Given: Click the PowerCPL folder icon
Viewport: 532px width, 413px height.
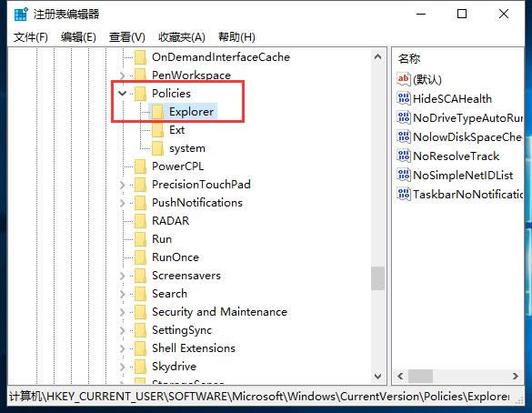Looking at the screenshot, I should (x=140, y=166).
